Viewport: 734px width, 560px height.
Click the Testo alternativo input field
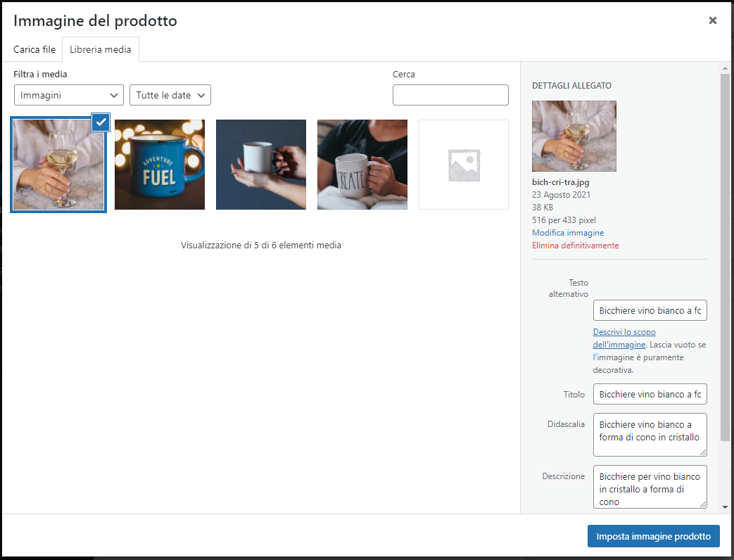click(650, 310)
